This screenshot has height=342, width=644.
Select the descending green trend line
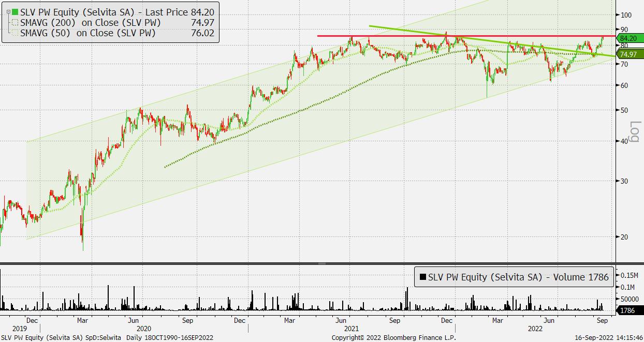[x=492, y=40]
